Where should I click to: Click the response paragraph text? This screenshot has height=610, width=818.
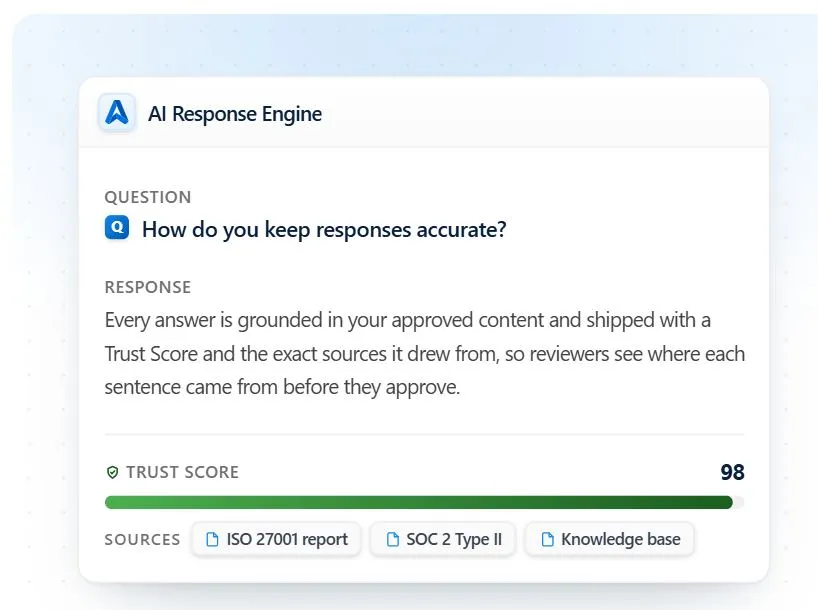tap(424, 353)
